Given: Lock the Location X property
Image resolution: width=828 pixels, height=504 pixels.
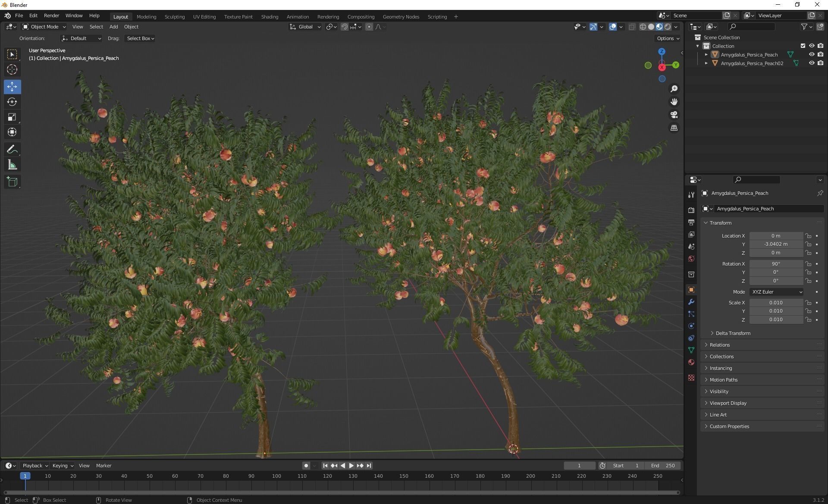Looking at the screenshot, I should tap(808, 236).
